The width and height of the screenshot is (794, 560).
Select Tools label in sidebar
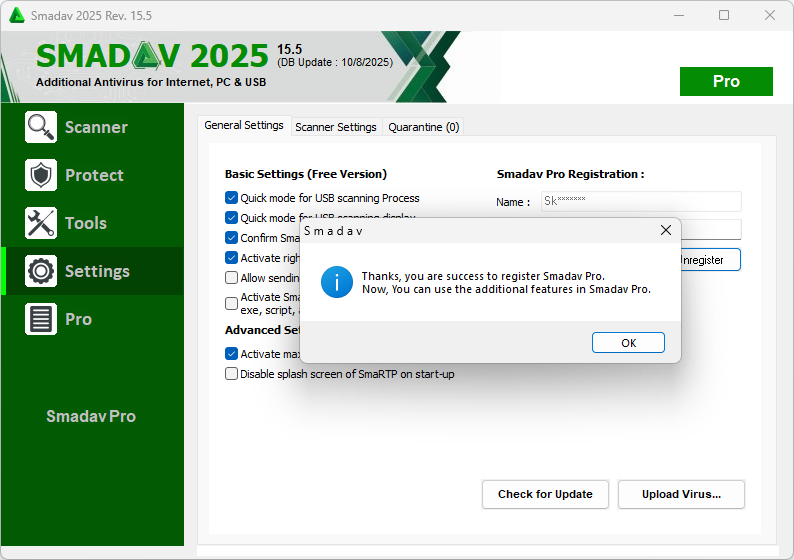pos(86,223)
